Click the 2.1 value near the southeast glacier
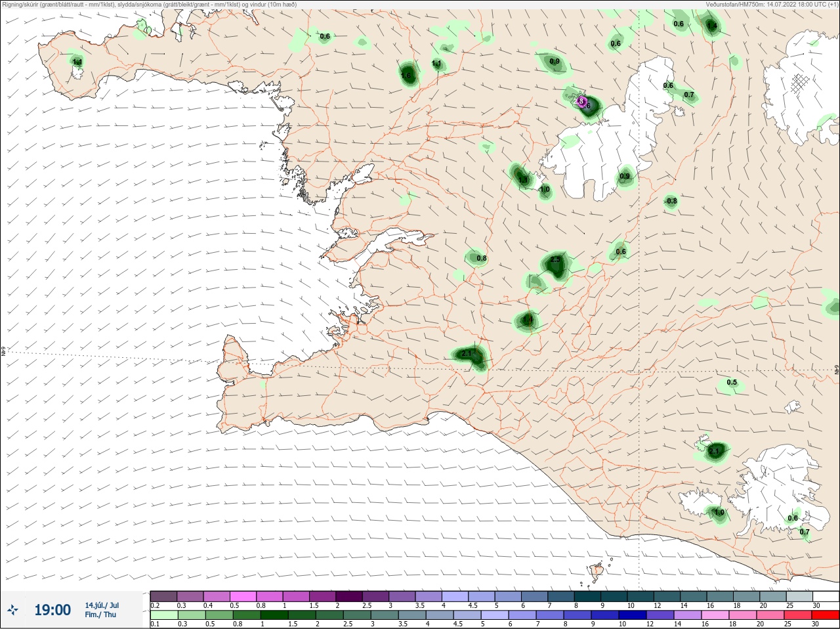This screenshot has width=840, height=629. tap(715, 451)
